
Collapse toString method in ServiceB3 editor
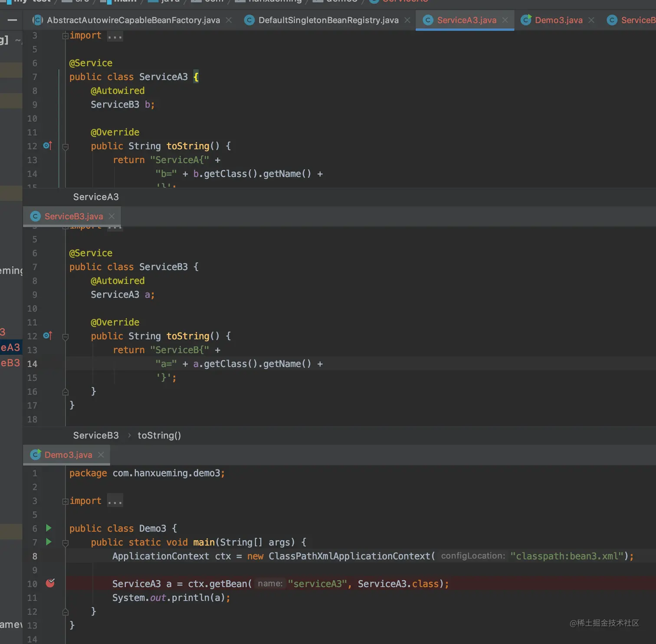click(66, 337)
